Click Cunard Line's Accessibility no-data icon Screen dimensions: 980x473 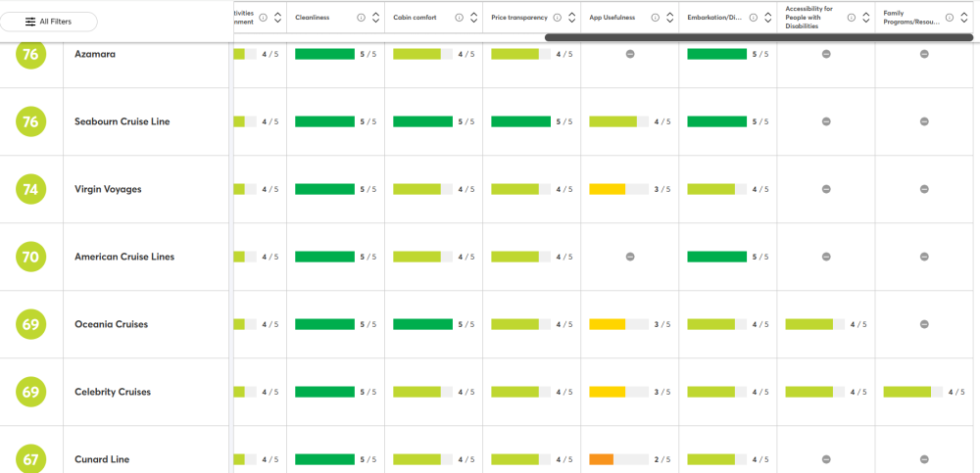[x=826, y=459]
